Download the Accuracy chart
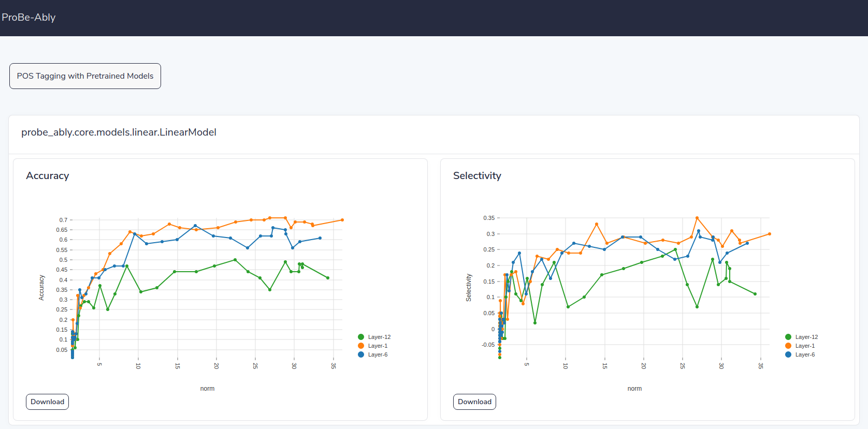This screenshot has width=868, height=429. (47, 402)
